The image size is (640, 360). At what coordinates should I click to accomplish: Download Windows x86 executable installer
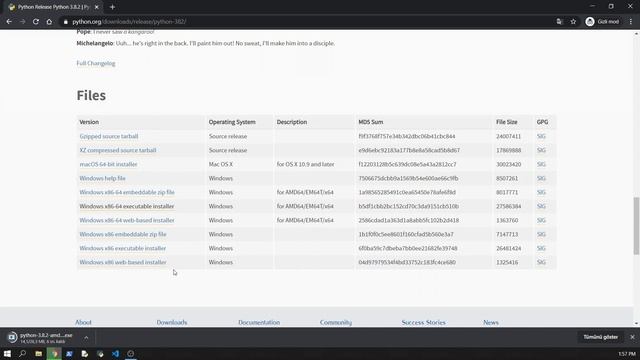coord(123,248)
